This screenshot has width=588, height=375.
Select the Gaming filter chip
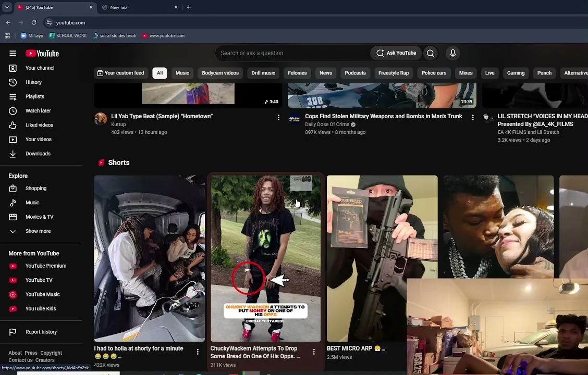(516, 73)
